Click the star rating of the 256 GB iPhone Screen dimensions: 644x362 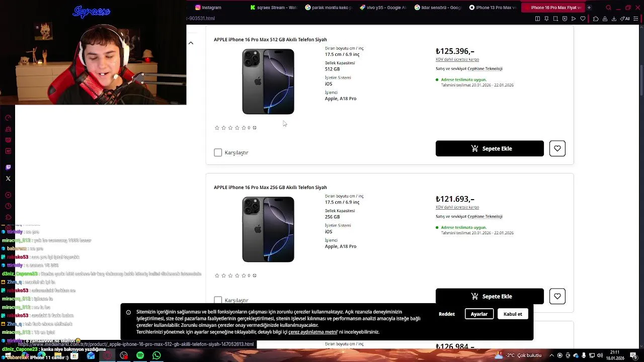tap(230, 276)
